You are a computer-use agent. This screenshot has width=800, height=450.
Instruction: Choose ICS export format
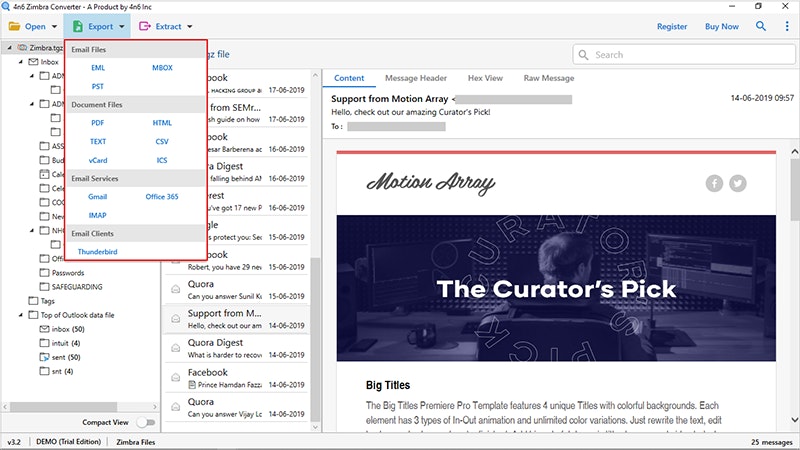click(162, 160)
